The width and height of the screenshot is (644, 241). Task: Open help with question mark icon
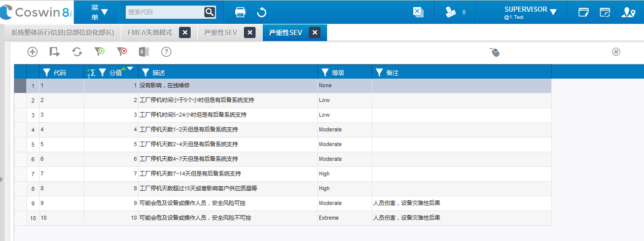[166, 51]
